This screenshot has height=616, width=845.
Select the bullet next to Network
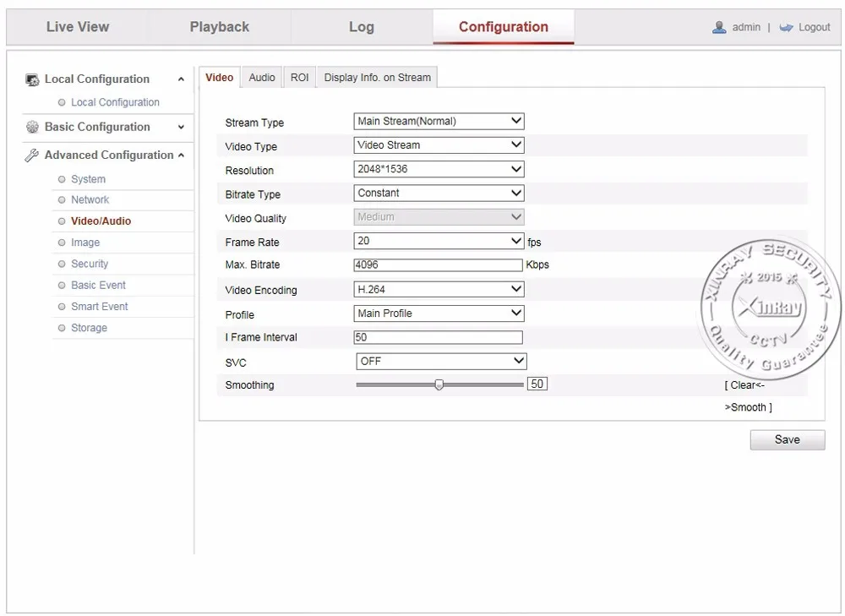click(62, 200)
